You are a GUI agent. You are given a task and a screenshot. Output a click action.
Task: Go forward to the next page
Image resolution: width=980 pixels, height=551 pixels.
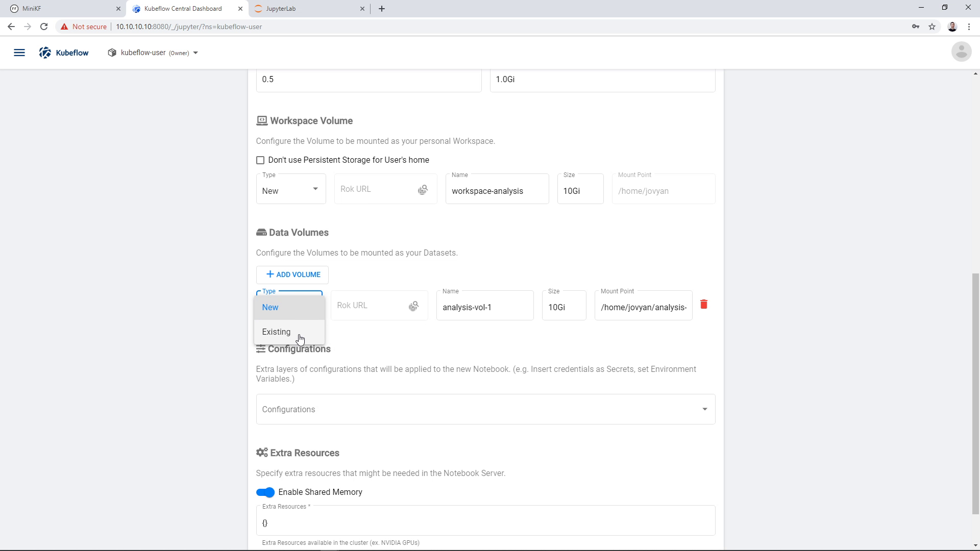(x=28, y=27)
